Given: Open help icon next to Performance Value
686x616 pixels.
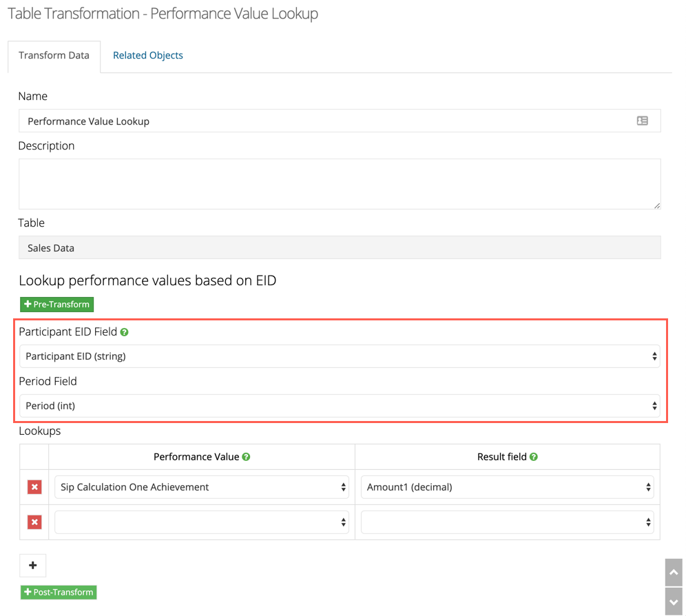Looking at the screenshot, I should [246, 457].
